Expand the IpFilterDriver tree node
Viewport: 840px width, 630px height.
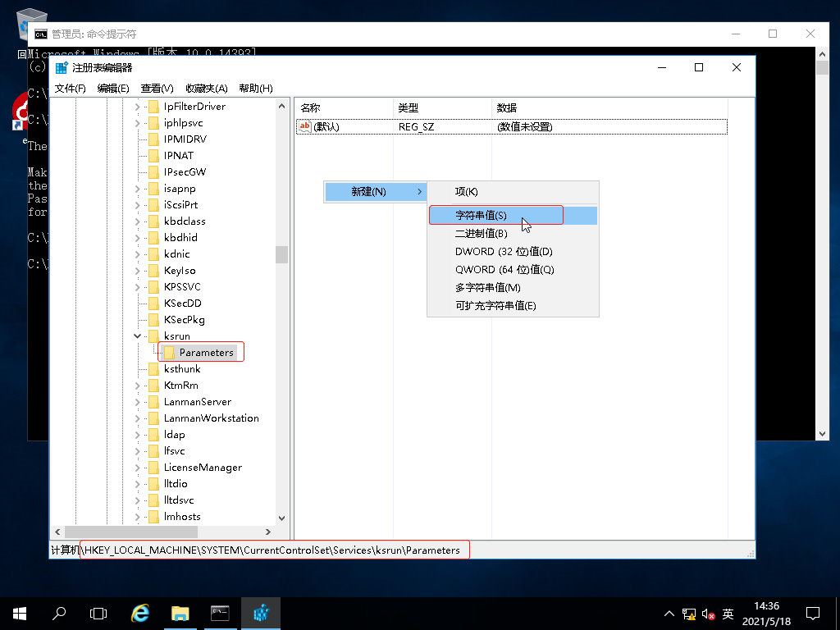tap(137, 107)
